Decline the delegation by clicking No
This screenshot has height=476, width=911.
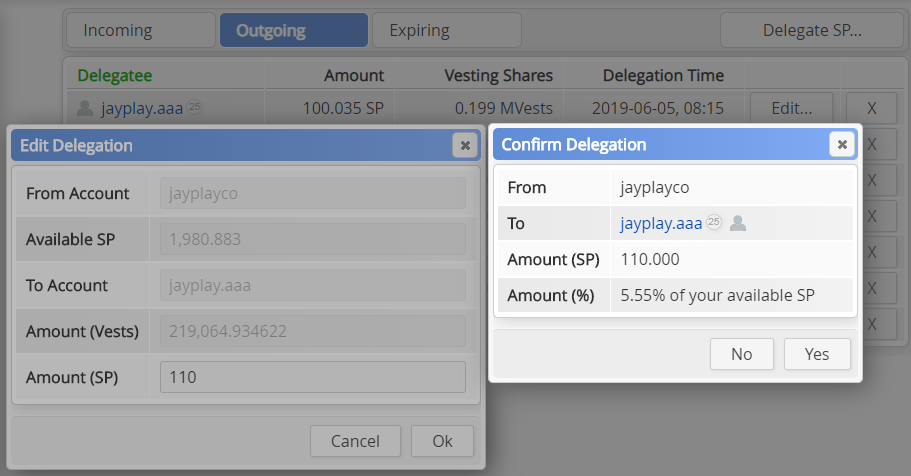[x=742, y=354]
